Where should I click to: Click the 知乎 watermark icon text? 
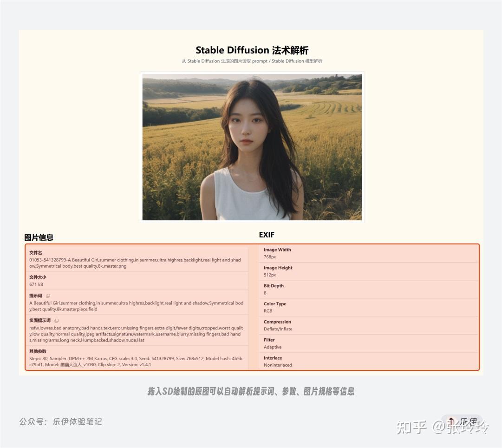(x=411, y=425)
